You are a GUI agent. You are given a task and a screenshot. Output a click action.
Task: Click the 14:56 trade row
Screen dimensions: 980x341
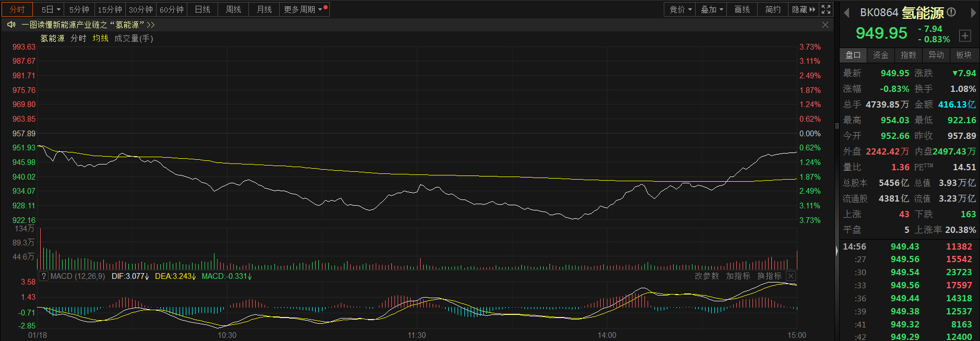coord(907,246)
